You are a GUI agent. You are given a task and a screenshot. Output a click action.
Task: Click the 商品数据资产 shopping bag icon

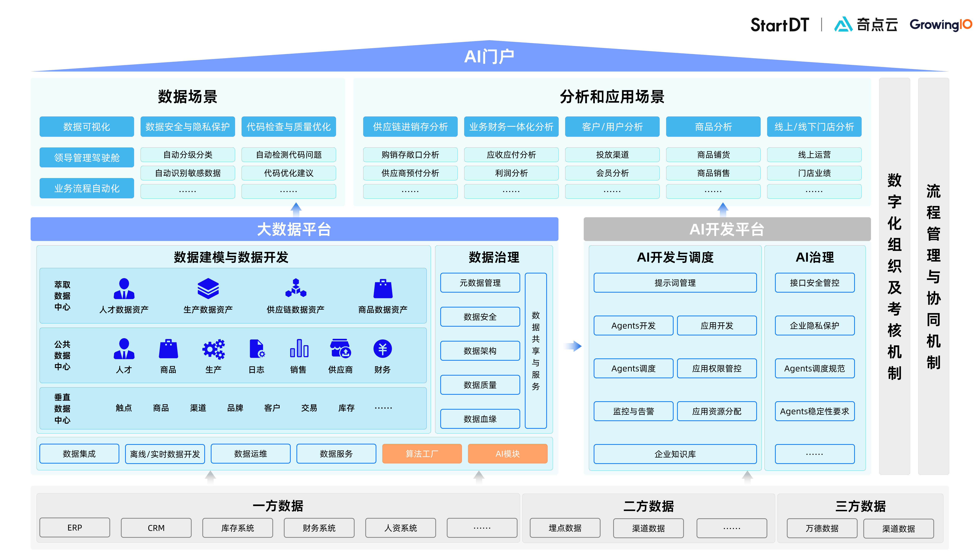point(383,289)
